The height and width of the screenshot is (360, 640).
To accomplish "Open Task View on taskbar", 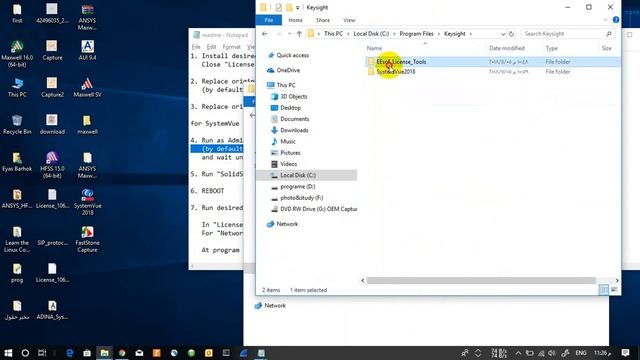I will tap(42, 353).
